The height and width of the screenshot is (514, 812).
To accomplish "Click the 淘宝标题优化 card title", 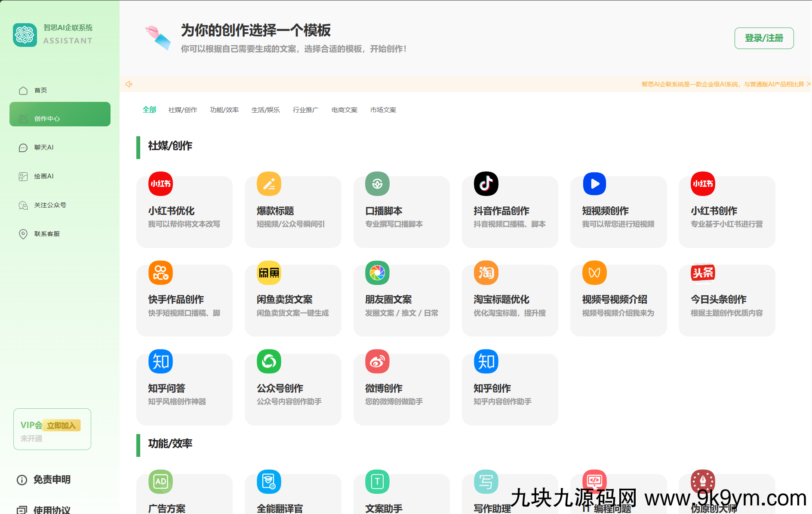I will (501, 300).
